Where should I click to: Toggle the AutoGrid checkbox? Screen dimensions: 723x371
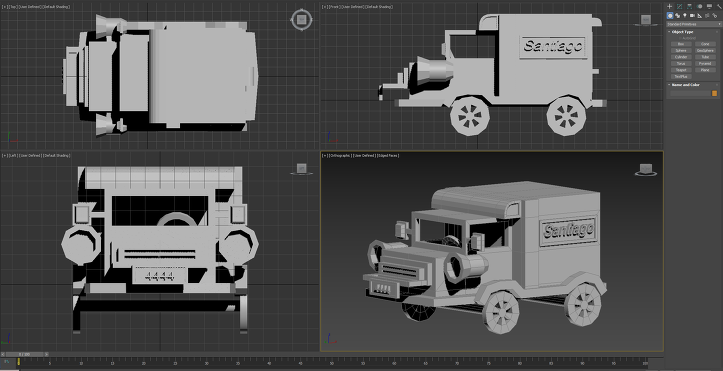[x=680, y=38]
